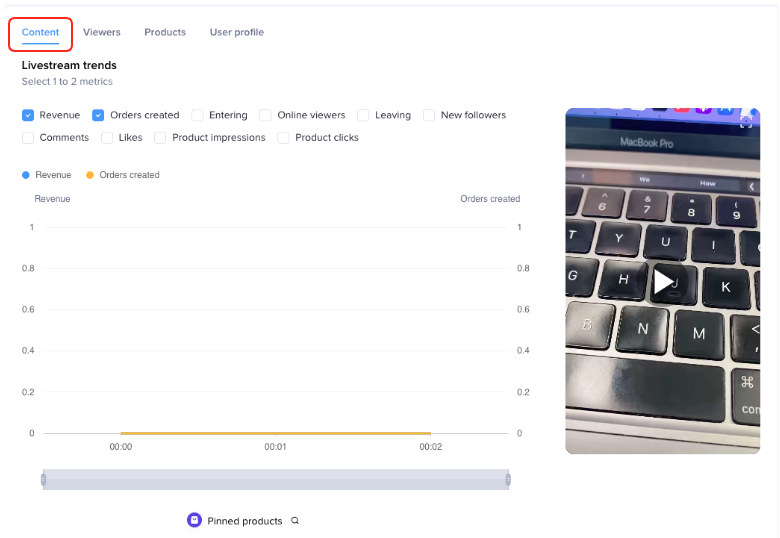Check the Leaving metric box

(364, 115)
